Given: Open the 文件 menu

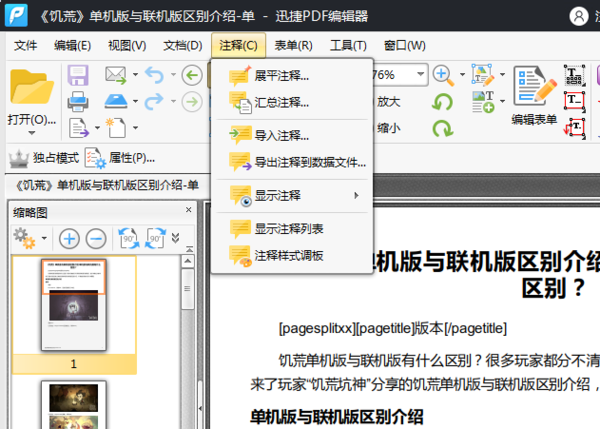Looking at the screenshot, I should coord(25,46).
